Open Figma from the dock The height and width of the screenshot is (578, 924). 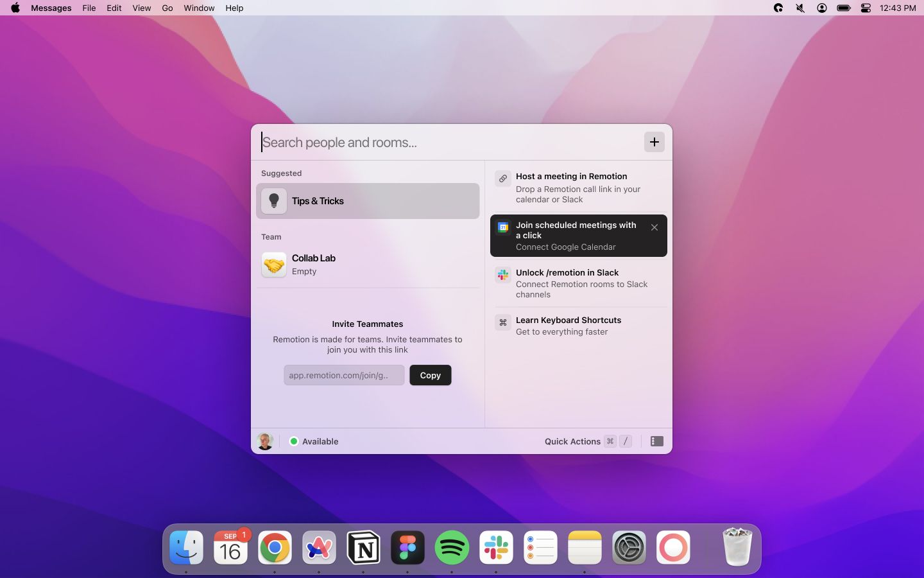pyautogui.click(x=407, y=548)
